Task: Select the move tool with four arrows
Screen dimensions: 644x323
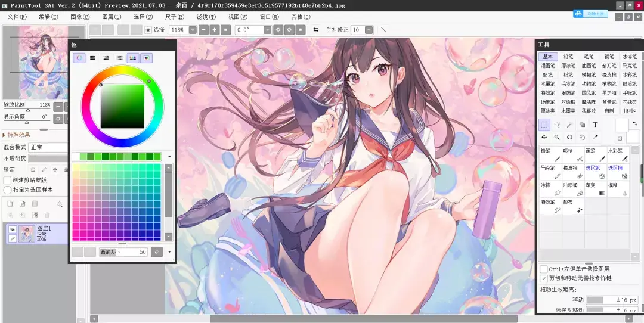Action: point(544,137)
